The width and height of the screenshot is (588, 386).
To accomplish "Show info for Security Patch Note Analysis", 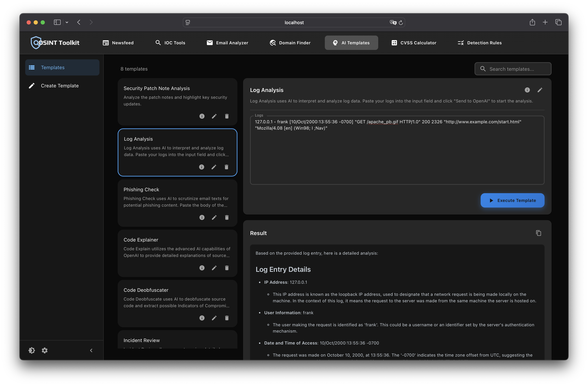I will (x=202, y=116).
